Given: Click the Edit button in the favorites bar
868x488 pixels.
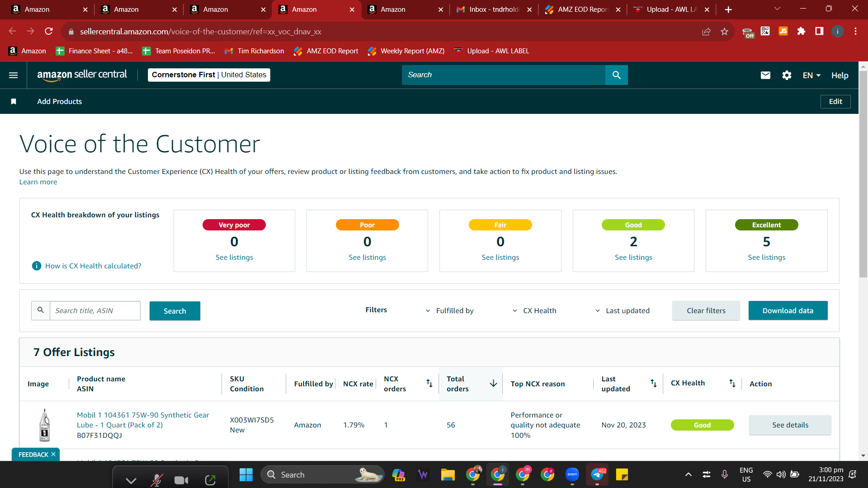Looking at the screenshot, I should [x=835, y=101].
